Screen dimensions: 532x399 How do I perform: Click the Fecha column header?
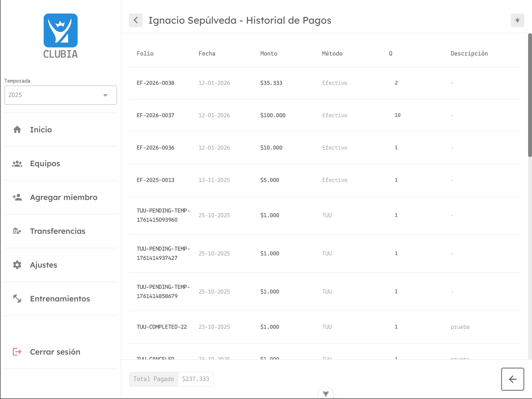pos(207,54)
